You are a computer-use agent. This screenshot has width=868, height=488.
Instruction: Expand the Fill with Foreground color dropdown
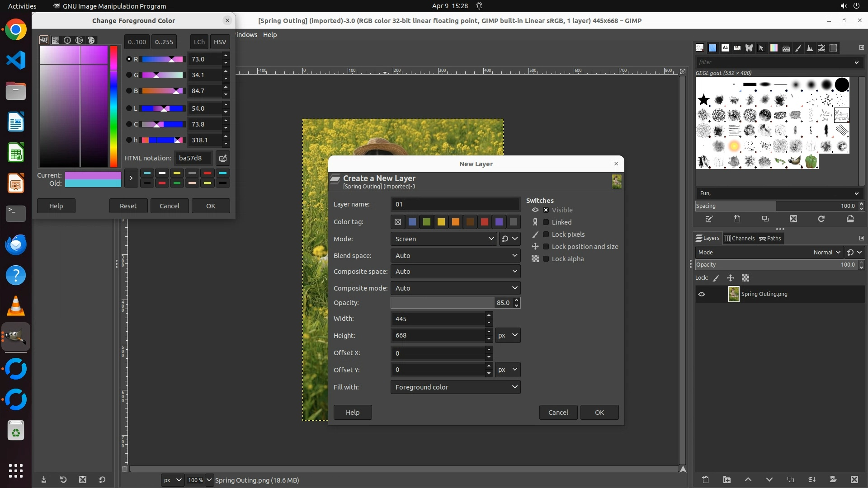(x=455, y=387)
